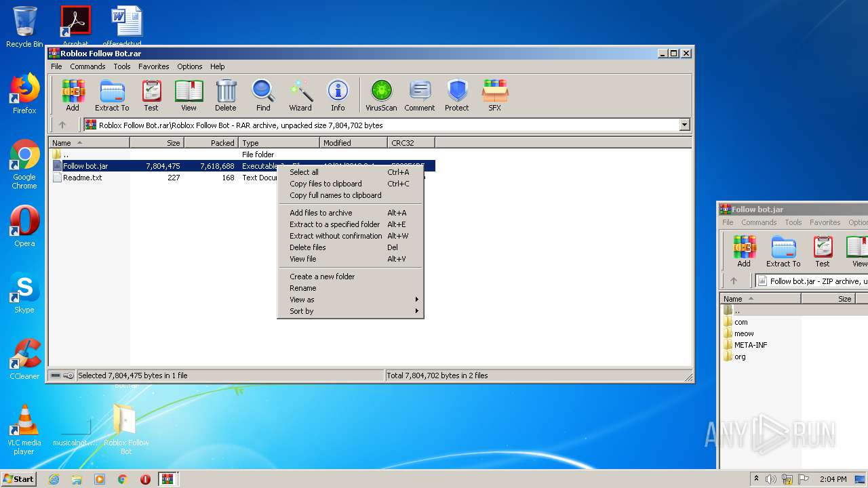The width and height of the screenshot is (868, 488).
Task: Open Skype desktop shortcut
Action: pos(24,293)
